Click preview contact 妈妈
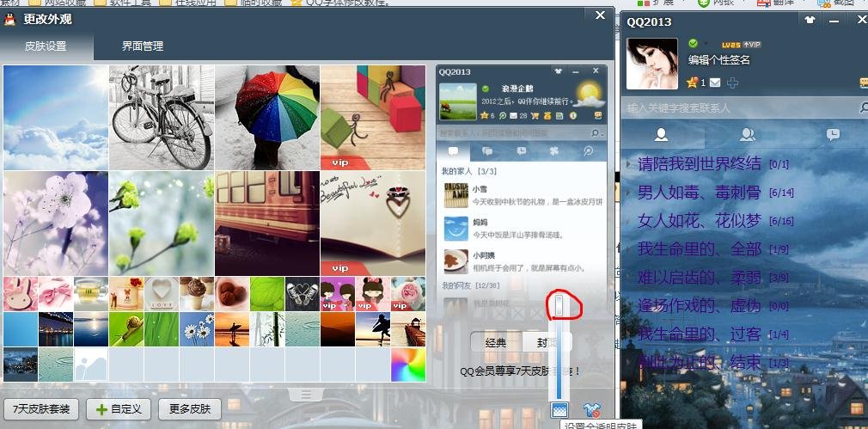This screenshot has height=429, width=868. [522, 228]
